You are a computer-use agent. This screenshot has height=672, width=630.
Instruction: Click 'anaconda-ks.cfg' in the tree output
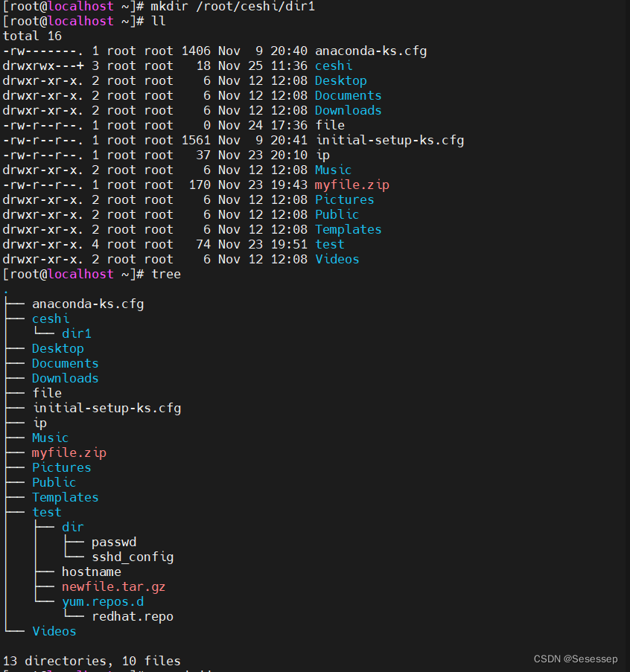click(88, 304)
